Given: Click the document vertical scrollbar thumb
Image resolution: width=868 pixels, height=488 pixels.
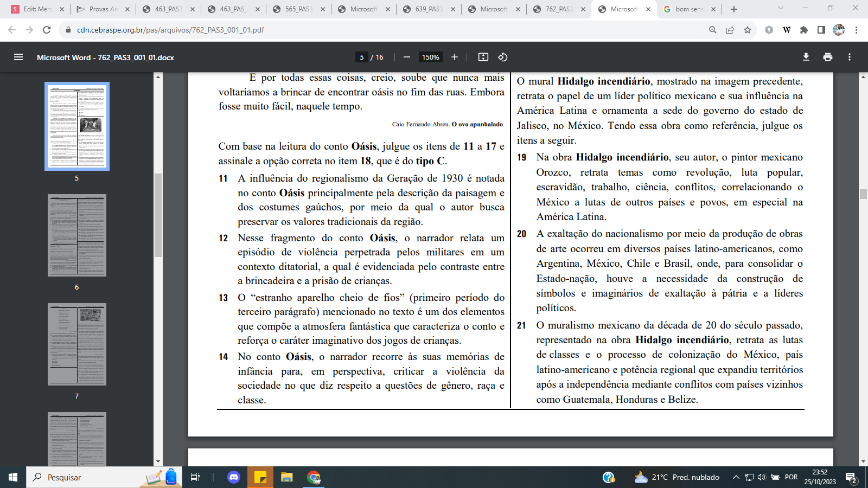Looking at the screenshot, I should coord(863,194).
